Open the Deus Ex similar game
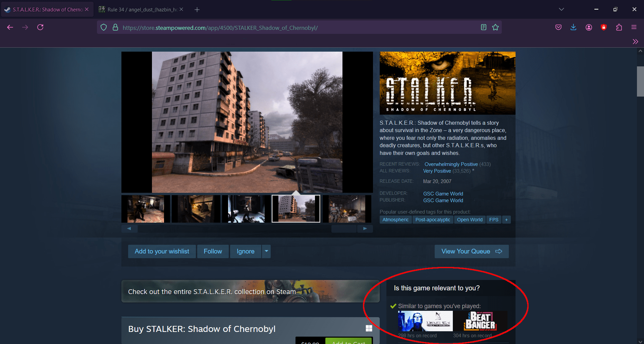This screenshot has height=344, width=644. 425,321
